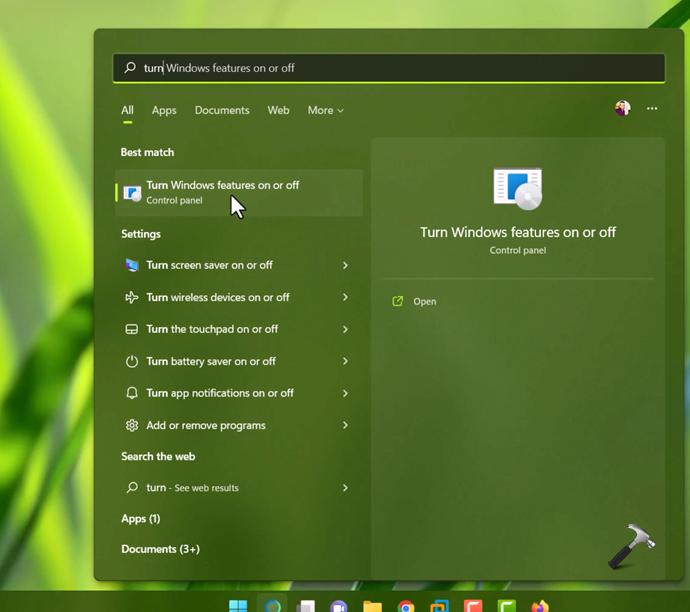
Task: Click the Windows features icon in best match
Action: [132, 193]
